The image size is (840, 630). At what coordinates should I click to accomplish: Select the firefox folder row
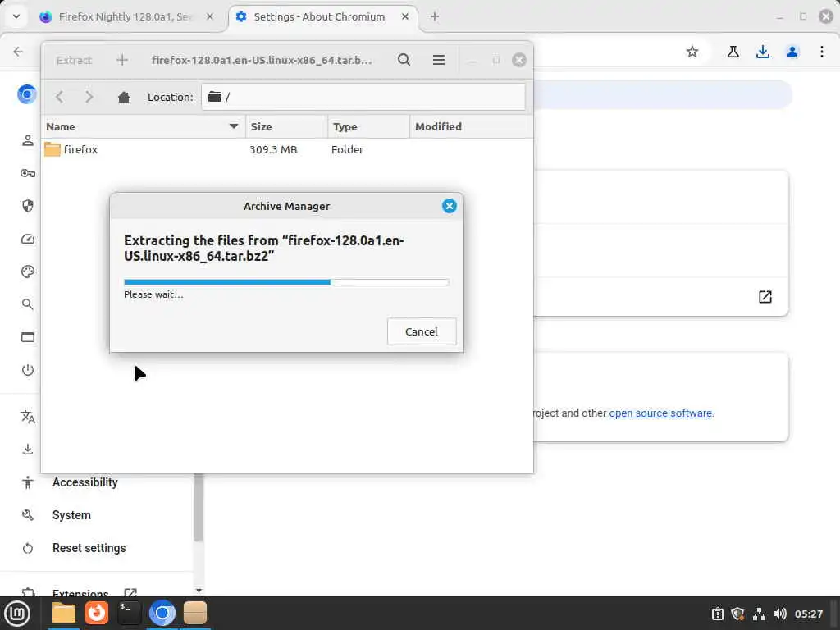286,149
